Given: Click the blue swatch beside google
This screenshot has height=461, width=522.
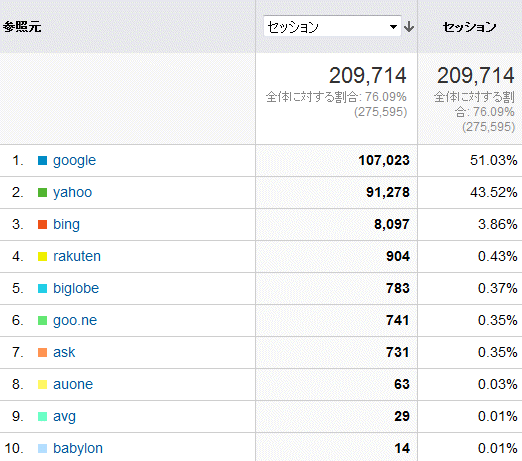Looking at the screenshot, I should click(x=42, y=161).
